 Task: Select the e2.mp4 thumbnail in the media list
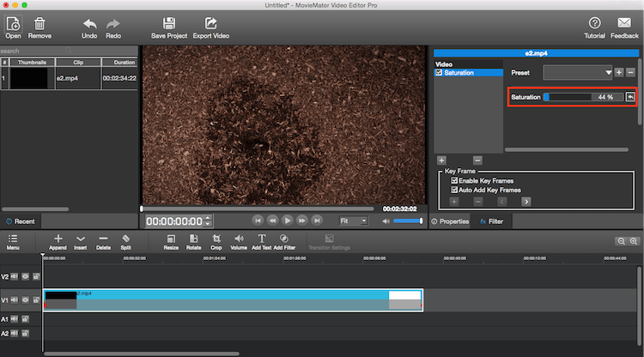click(x=28, y=78)
